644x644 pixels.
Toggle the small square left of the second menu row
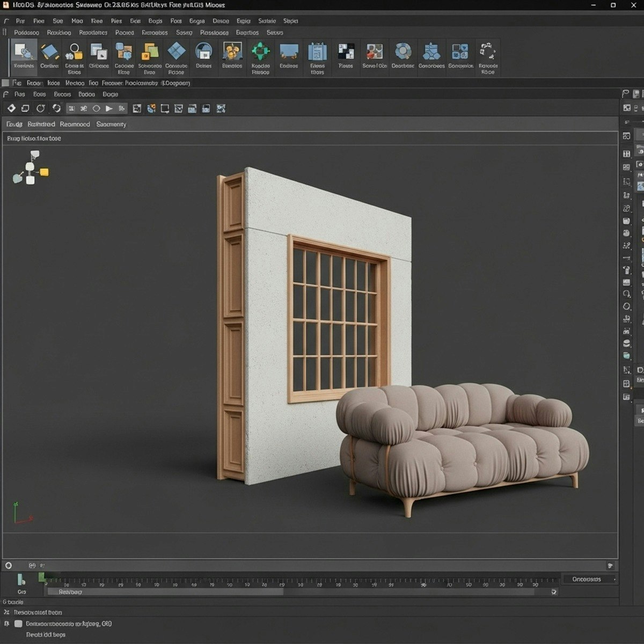[x=5, y=83]
